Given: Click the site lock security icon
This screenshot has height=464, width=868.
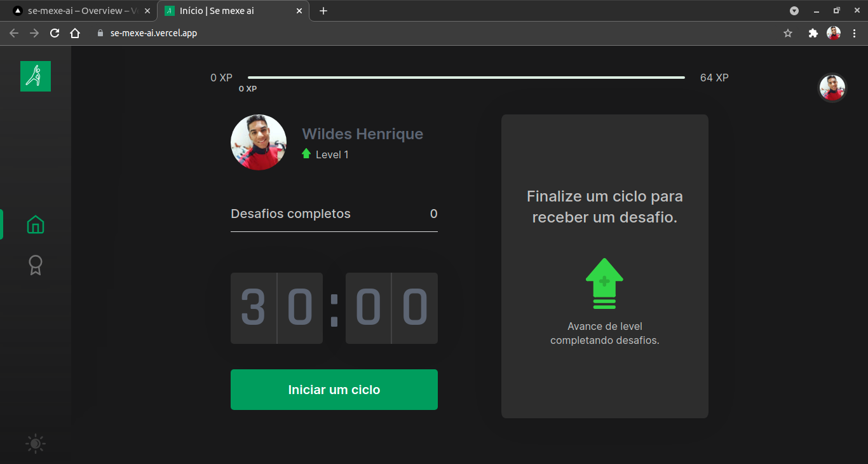Looking at the screenshot, I should (100, 33).
